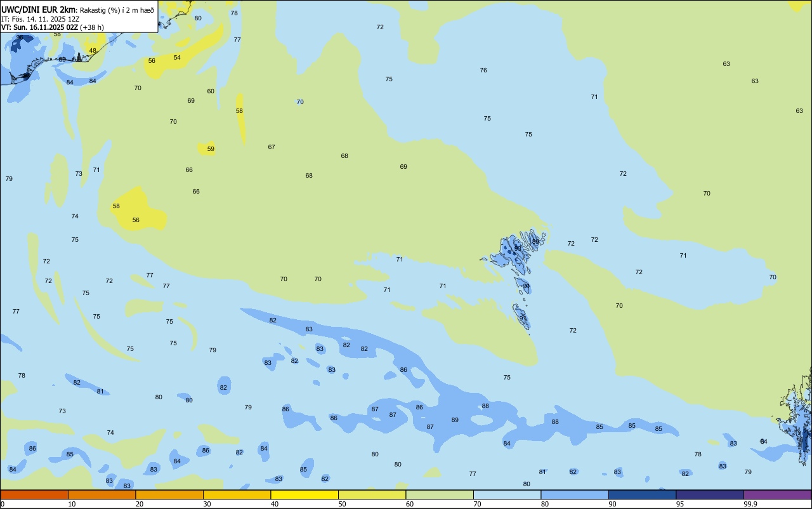Click the map humidity value "96"
The height and width of the screenshot is (509, 812).
coord(20,37)
